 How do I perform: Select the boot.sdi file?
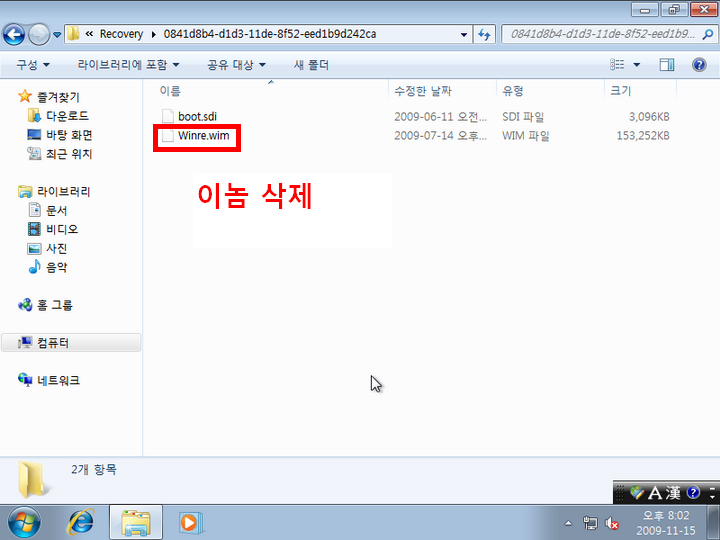[x=197, y=117]
